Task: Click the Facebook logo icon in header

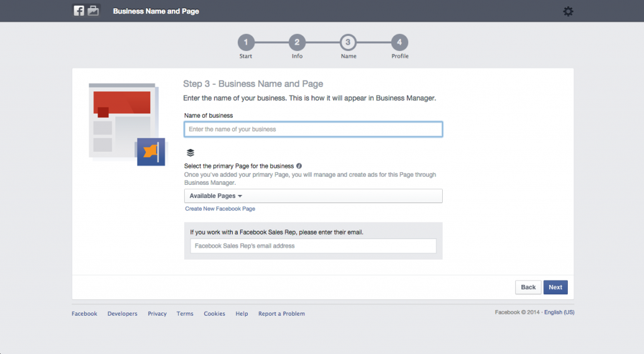Action: [79, 11]
